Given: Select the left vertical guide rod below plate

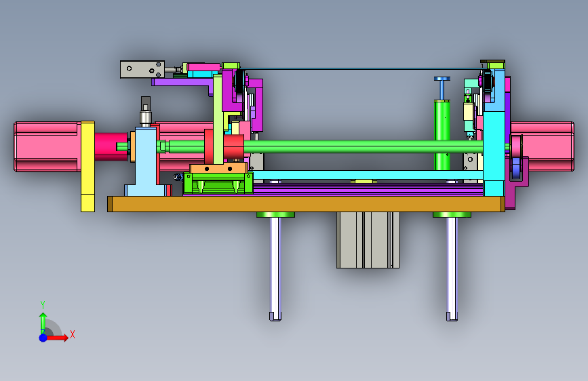Looking at the screenshot, I should click(x=275, y=268).
